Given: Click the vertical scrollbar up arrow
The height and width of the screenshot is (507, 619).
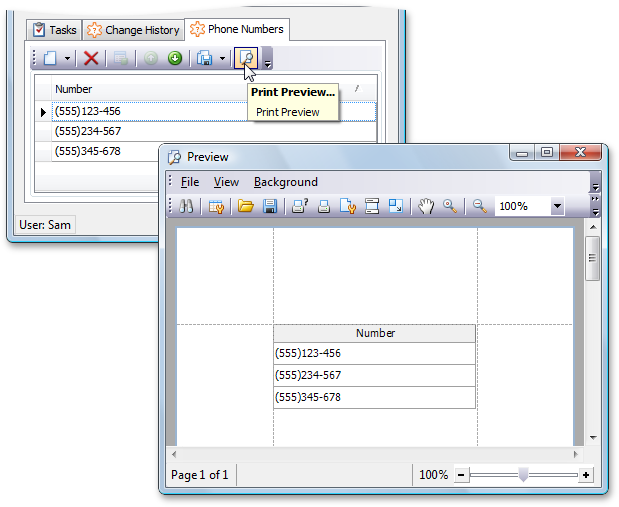Looking at the screenshot, I should click(593, 227).
